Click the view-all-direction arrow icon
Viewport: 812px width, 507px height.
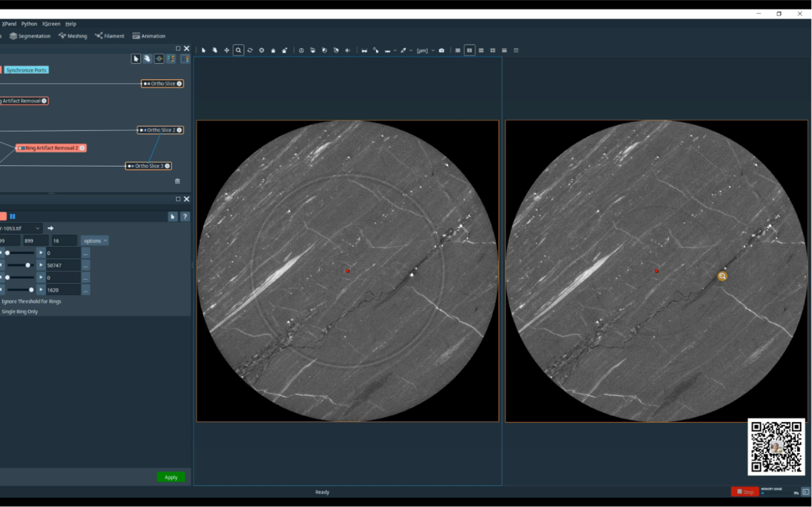(348, 50)
